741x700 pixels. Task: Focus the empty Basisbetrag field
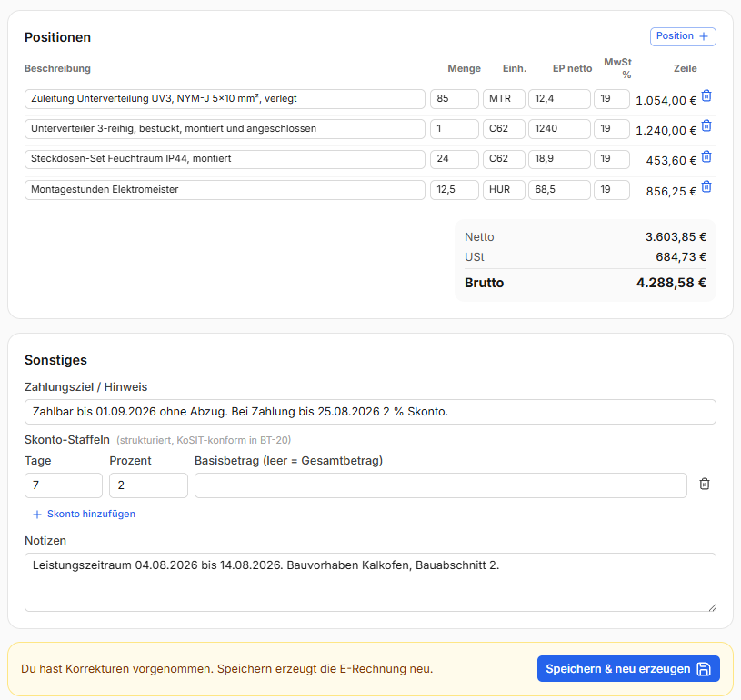(440, 485)
